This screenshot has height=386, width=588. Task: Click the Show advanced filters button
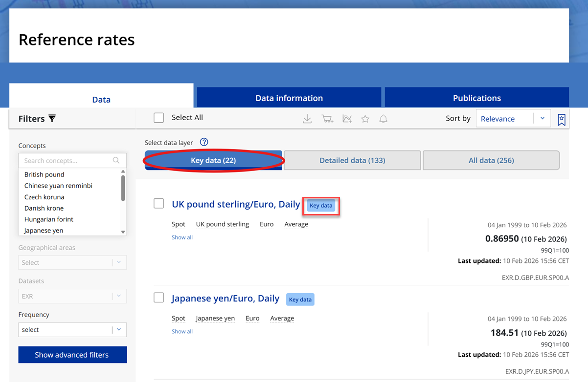72,354
